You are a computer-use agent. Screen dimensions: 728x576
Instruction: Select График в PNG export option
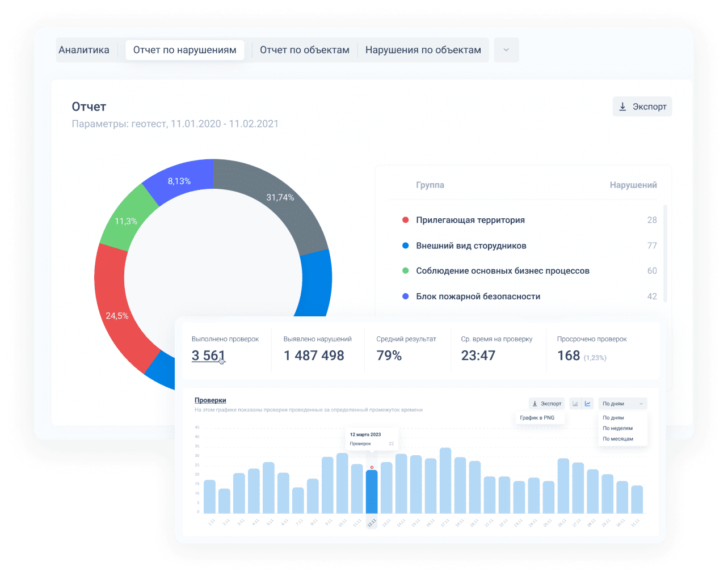(537, 418)
